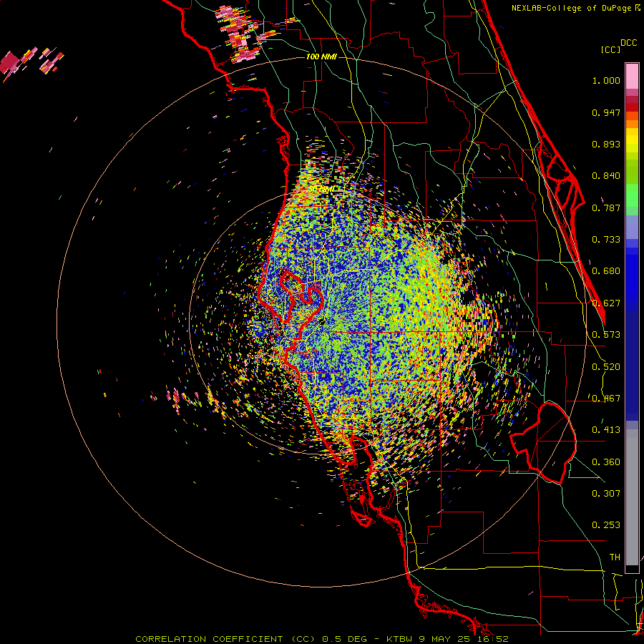Click the 0.360 value on the color scale
The width and height of the screenshot is (644, 644).
click(x=606, y=462)
